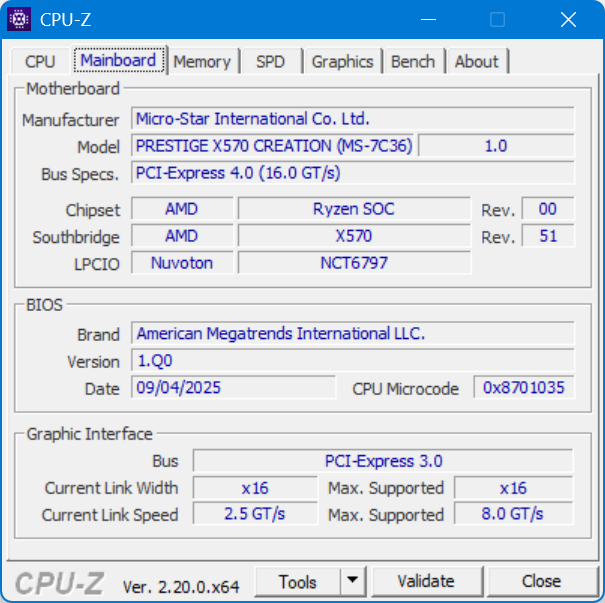Screen dimensions: 605x603
Task: Click the Southbridge X570 field
Action: (354, 236)
